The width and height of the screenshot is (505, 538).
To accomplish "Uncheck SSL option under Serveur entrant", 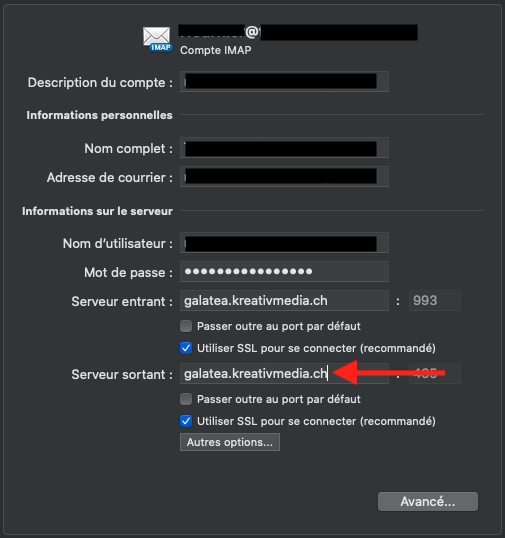I will (x=186, y=348).
